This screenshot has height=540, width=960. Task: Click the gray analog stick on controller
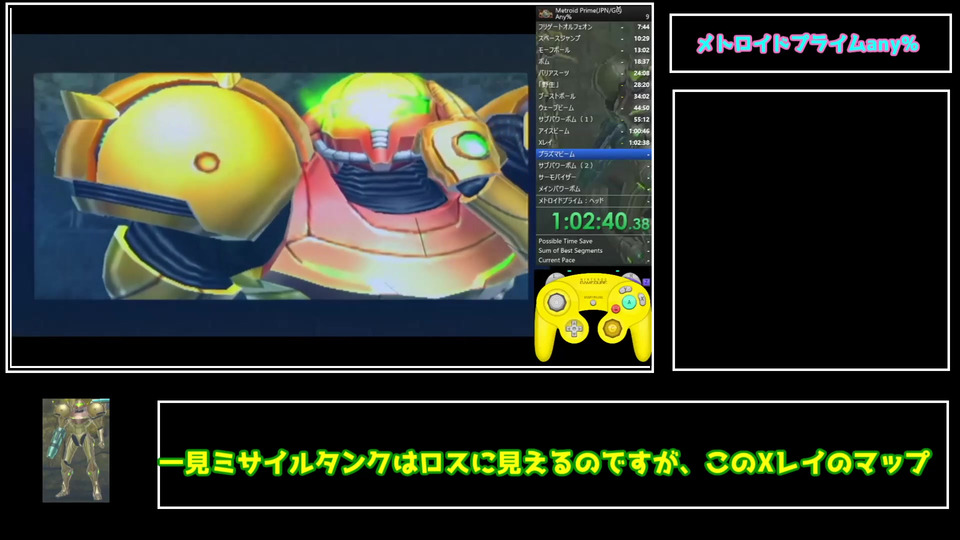coord(557,302)
